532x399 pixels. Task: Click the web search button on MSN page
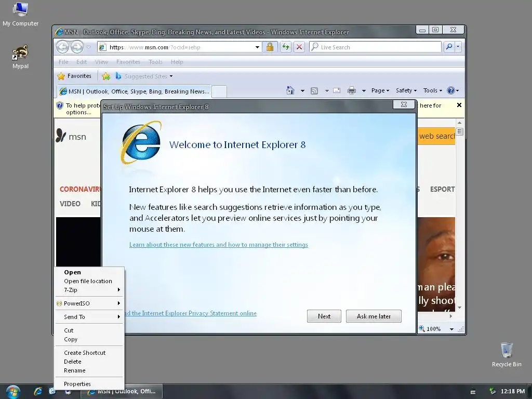point(436,136)
